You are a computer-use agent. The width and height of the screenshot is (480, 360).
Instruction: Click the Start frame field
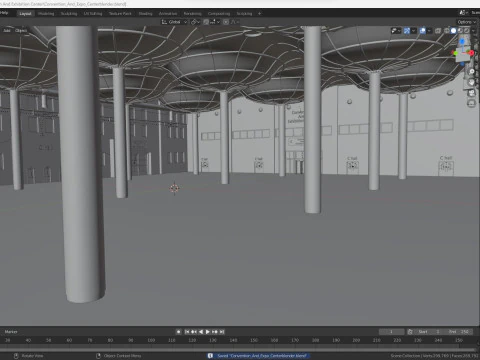coord(430,332)
